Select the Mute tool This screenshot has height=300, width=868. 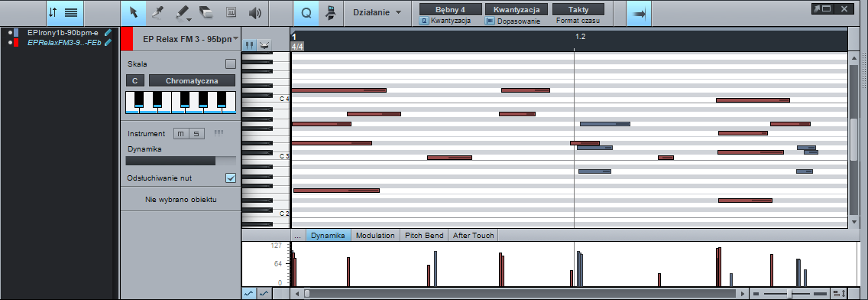tap(231, 13)
